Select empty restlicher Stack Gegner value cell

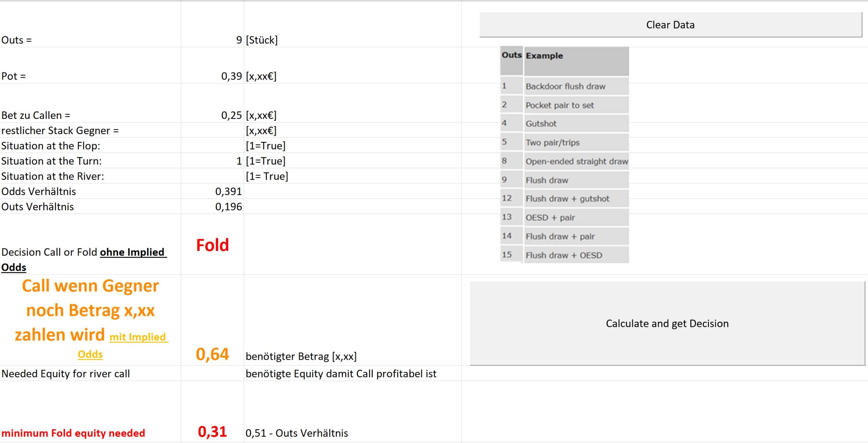point(213,130)
